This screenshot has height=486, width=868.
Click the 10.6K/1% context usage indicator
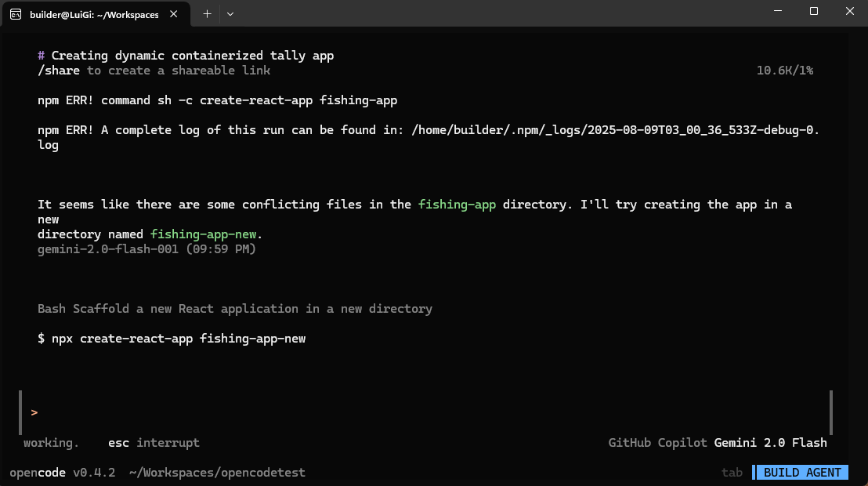pos(784,71)
